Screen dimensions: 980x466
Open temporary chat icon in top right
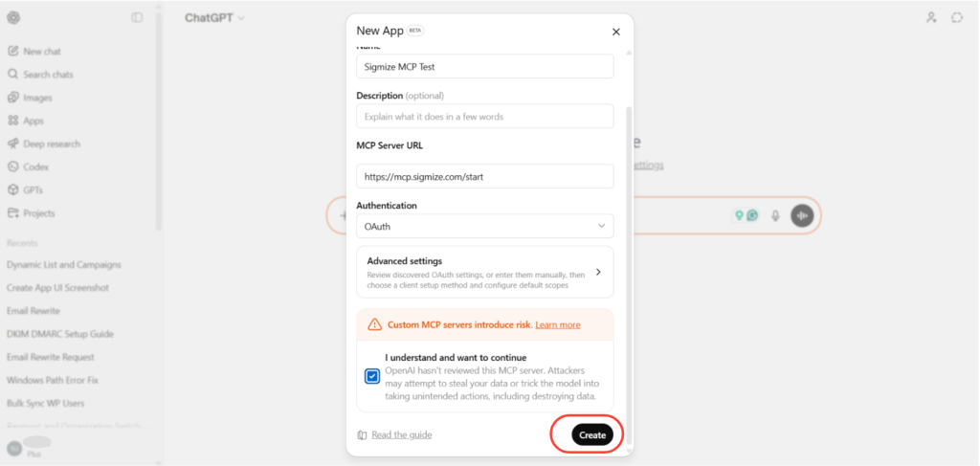(x=957, y=17)
